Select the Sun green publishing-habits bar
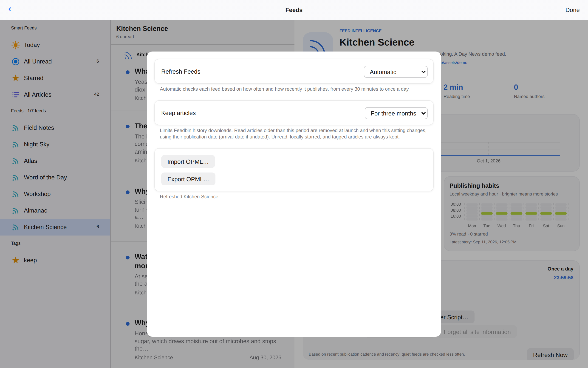588x368 pixels. point(561,213)
